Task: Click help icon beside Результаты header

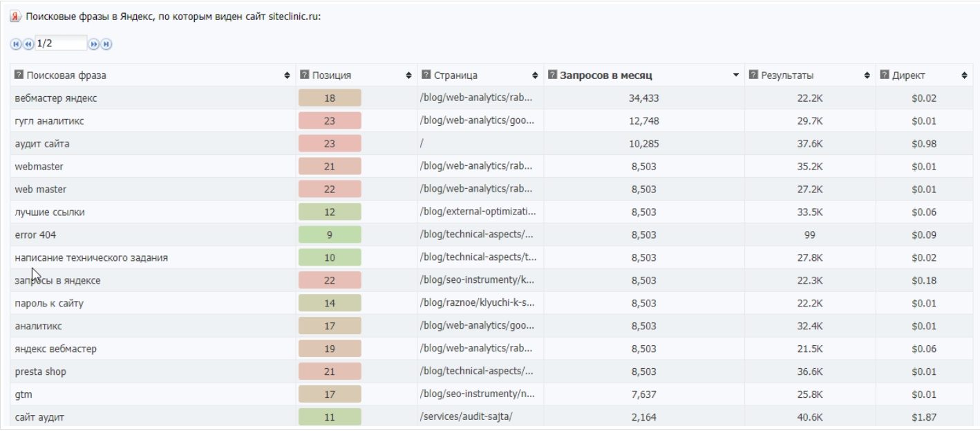Action: [754, 75]
